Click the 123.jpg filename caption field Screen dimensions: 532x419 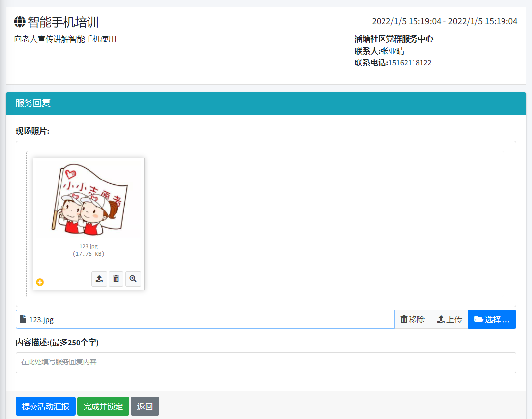pyautogui.click(x=207, y=319)
